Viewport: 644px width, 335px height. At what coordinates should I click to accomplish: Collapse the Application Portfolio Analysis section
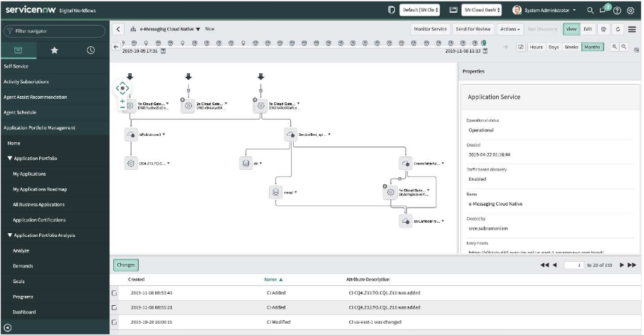(x=10, y=235)
